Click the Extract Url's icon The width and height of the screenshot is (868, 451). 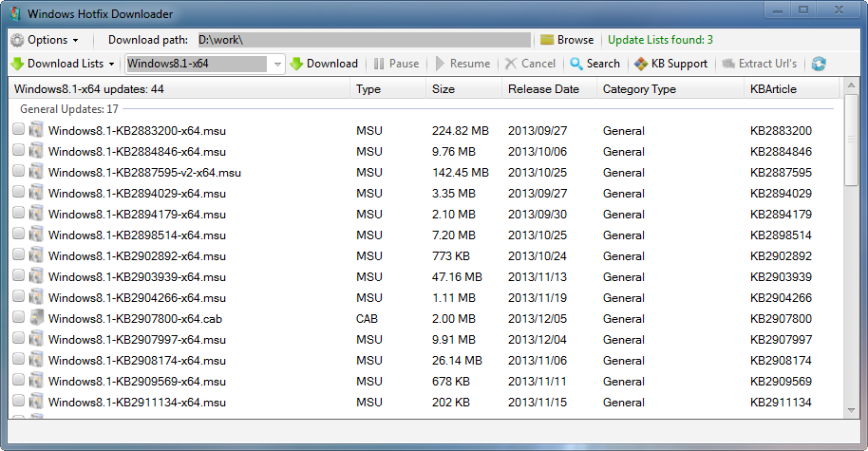coord(728,64)
